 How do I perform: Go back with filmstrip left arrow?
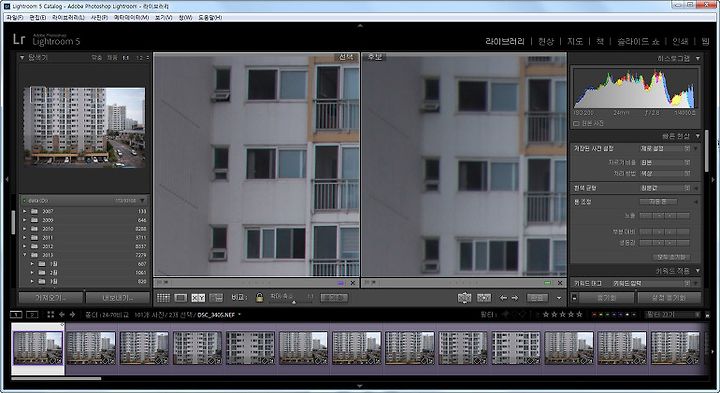62,314
